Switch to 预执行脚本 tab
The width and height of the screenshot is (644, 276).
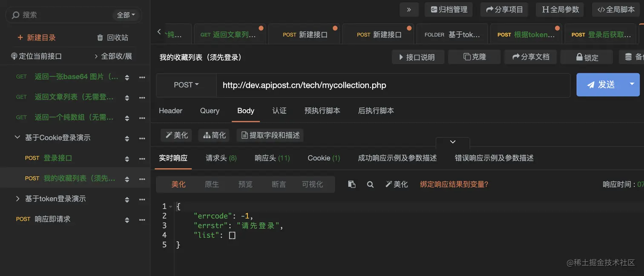(322, 110)
